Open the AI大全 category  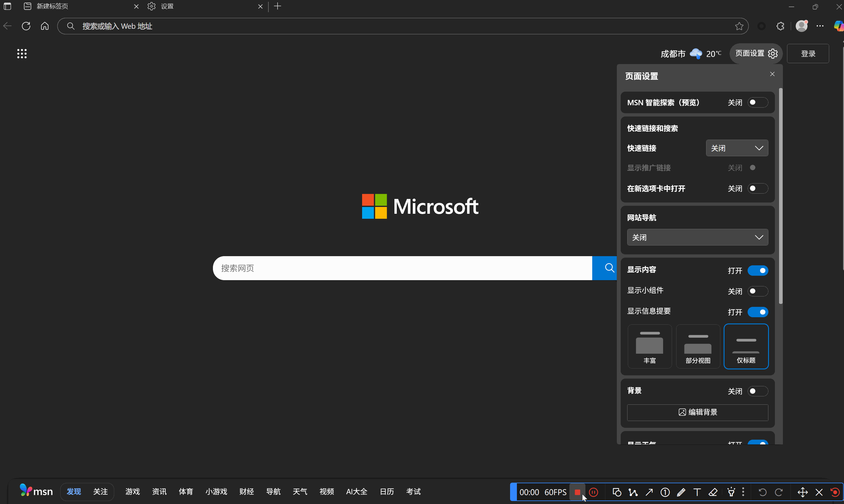click(x=357, y=492)
